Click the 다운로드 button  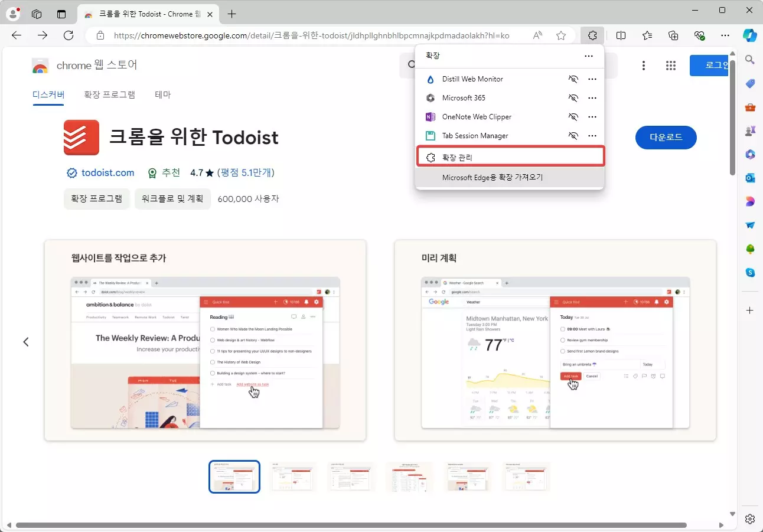[x=666, y=138]
